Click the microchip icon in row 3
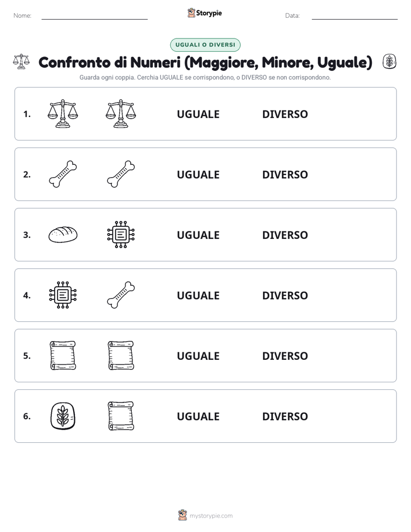 coord(121,234)
